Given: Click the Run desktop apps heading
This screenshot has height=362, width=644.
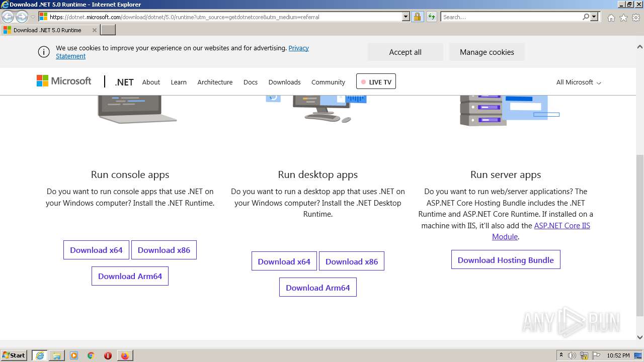Looking at the screenshot, I should [x=318, y=174].
